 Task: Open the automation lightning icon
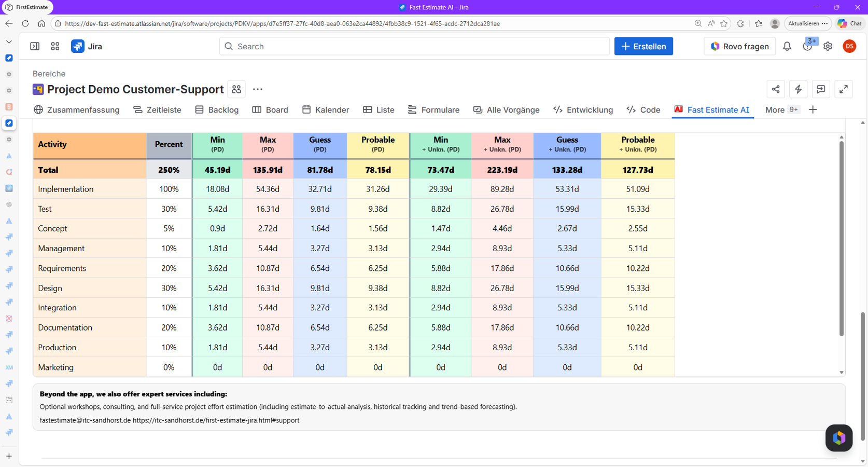[x=798, y=89]
